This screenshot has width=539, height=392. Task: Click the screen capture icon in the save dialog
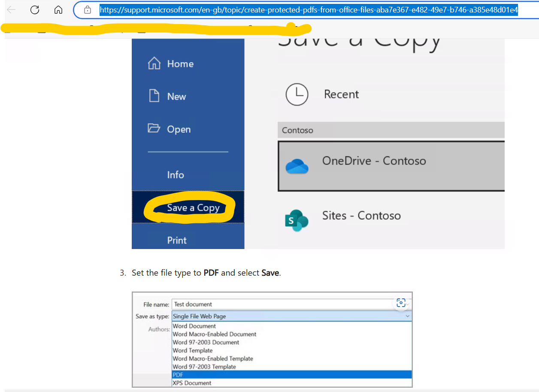click(401, 303)
